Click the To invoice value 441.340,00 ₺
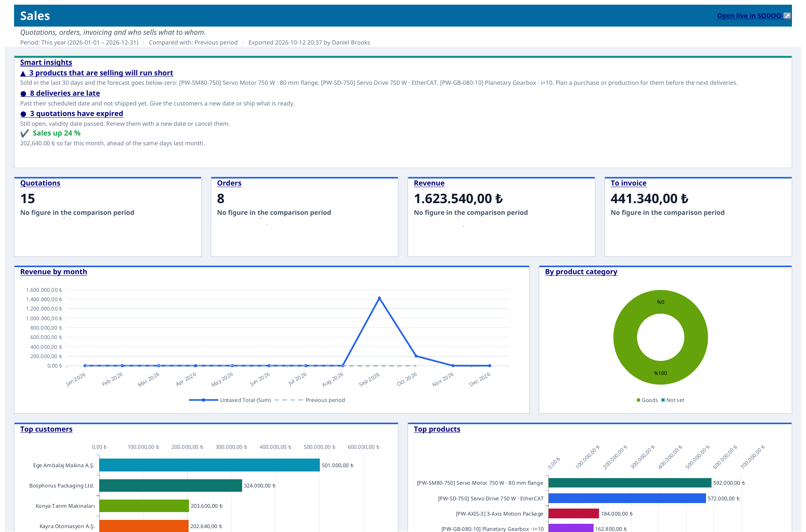This screenshot has width=806, height=532. click(649, 199)
